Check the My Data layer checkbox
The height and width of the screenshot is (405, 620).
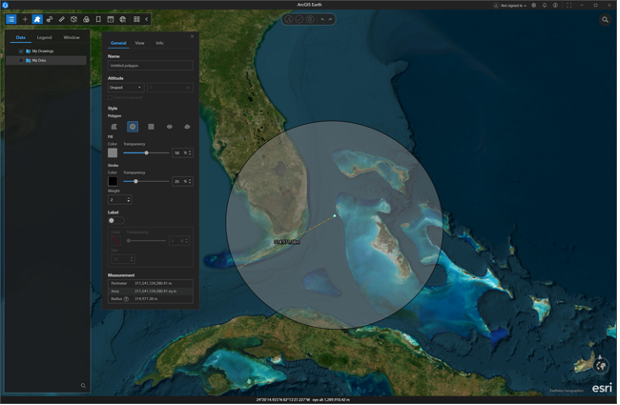[21, 61]
